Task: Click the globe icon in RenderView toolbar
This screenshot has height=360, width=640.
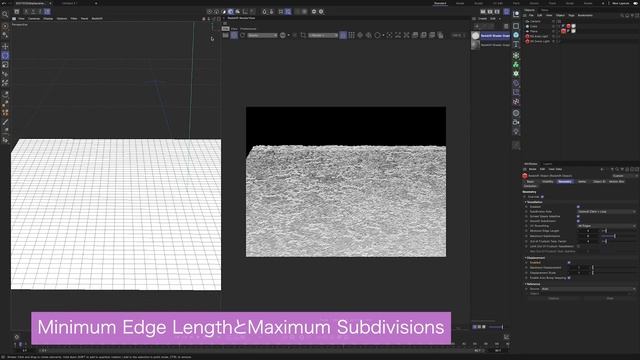Action: (282, 36)
